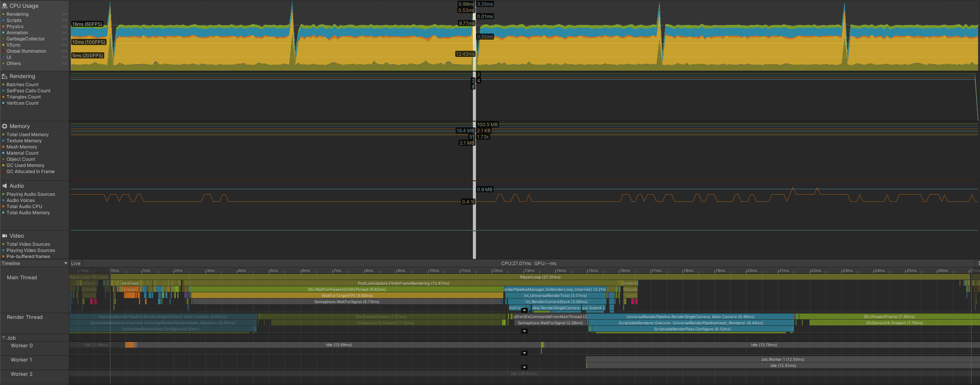This screenshot has width=980, height=385.
Task: Toggle GC Allocated In Frame series
Action: point(3,172)
